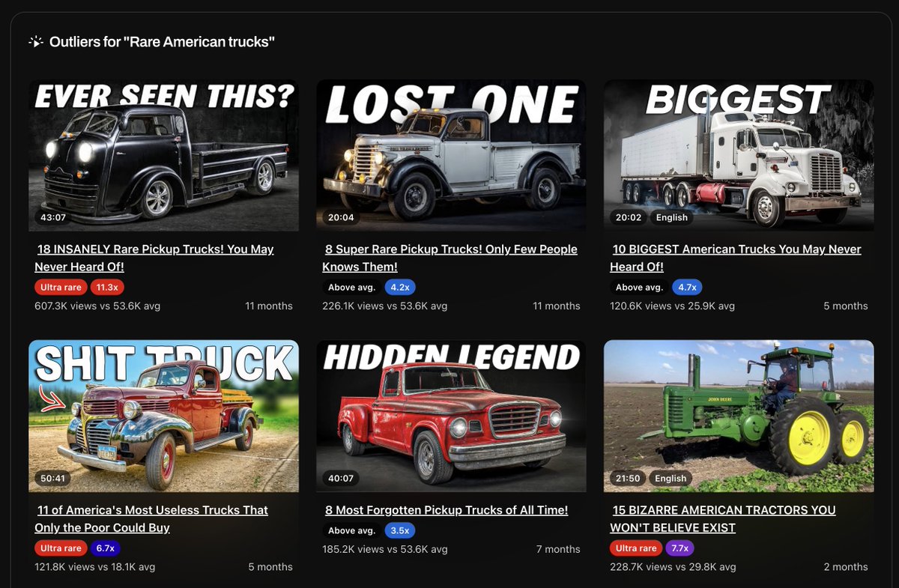The width and height of the screenshot is (899, 588).
Task: Open the John Deere tractor thumbnail
Action: [x=739, y=416]
